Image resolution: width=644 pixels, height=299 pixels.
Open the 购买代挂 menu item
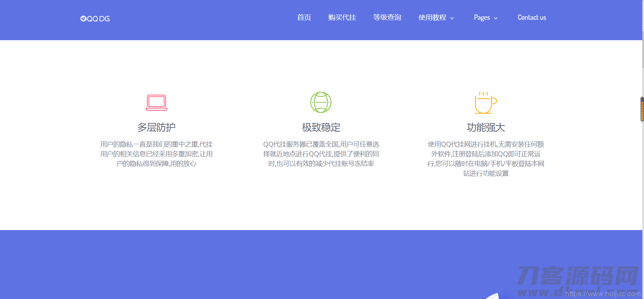coord(342,17)
